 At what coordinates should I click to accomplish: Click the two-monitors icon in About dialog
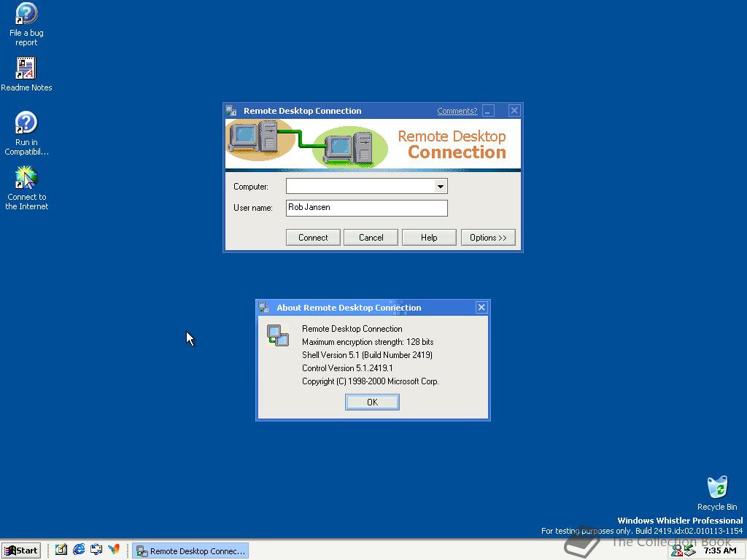(x=278, y=335)
